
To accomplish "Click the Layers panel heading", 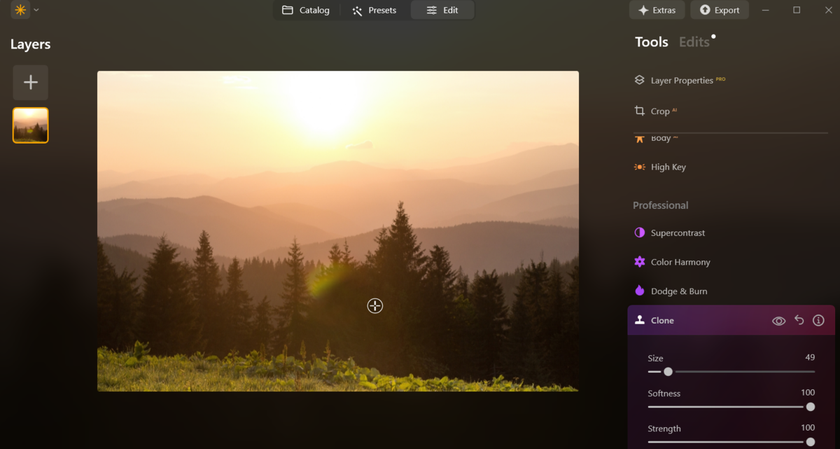I will tap(31, 44).
